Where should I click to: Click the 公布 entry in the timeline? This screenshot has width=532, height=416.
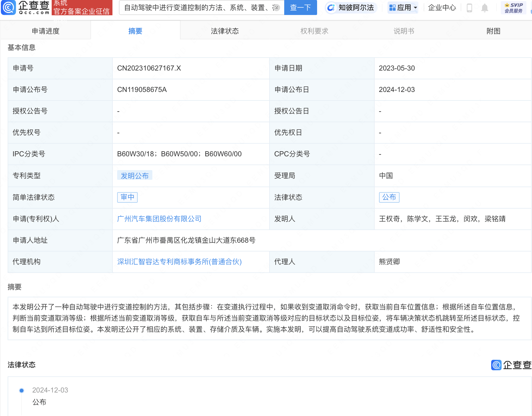(39, 402)
